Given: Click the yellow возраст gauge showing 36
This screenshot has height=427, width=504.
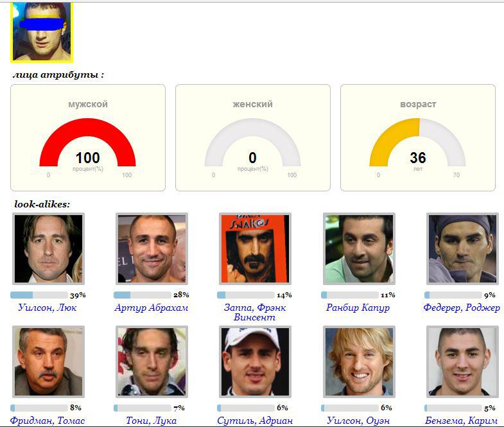Looking at the screenshot, I should click(x=417, y=143).
